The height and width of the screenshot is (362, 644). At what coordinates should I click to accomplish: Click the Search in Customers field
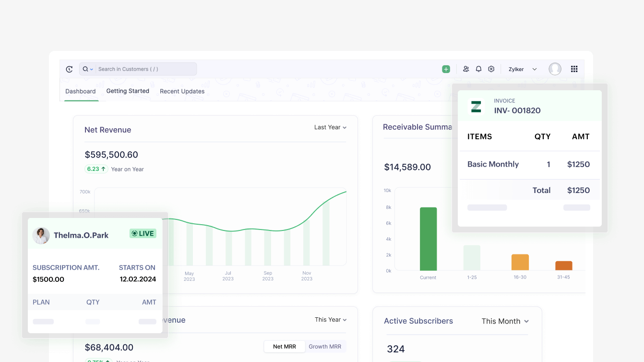point(139,69)
